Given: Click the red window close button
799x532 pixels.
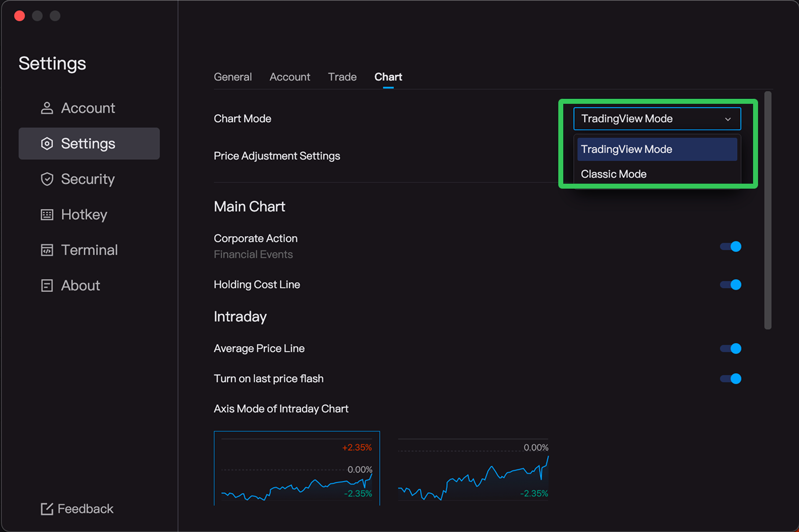Looking at the screenshot, I should click(19, 16).
